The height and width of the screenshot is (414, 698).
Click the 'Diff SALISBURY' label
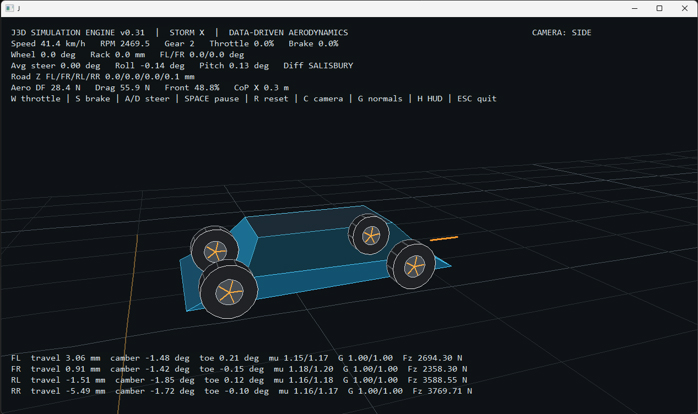318,66
